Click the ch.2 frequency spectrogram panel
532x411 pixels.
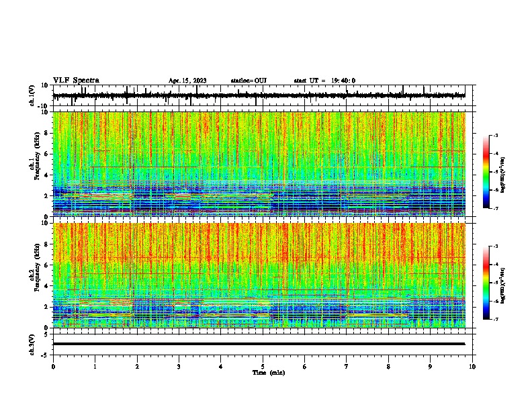click(x=259, y=275)
